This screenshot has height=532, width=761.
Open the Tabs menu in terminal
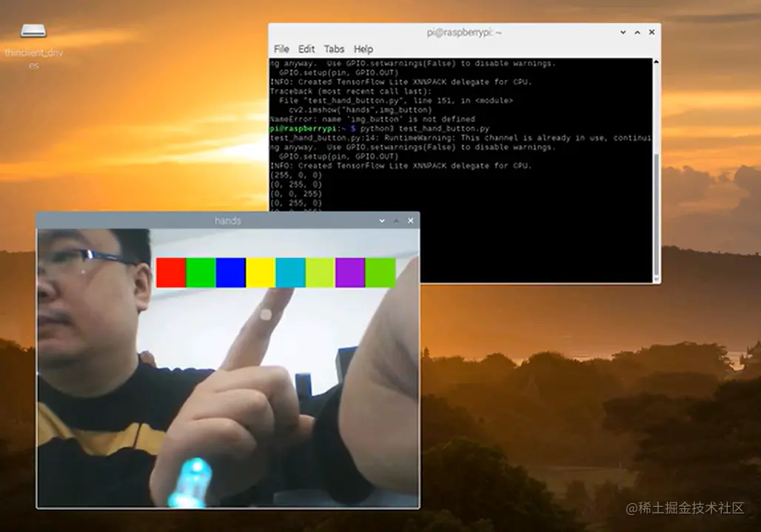click(334, 49)
